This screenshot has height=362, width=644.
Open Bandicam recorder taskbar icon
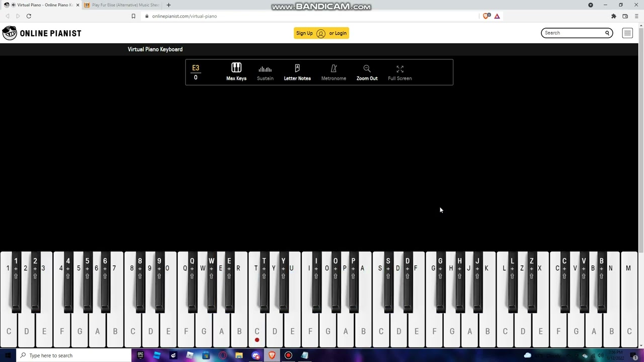click(x=288, y=355)
